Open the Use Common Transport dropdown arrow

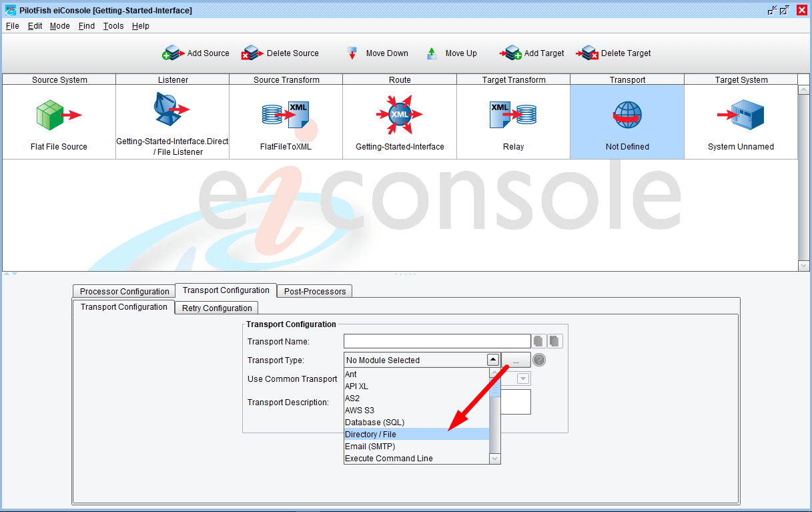[x=524, y=378]
